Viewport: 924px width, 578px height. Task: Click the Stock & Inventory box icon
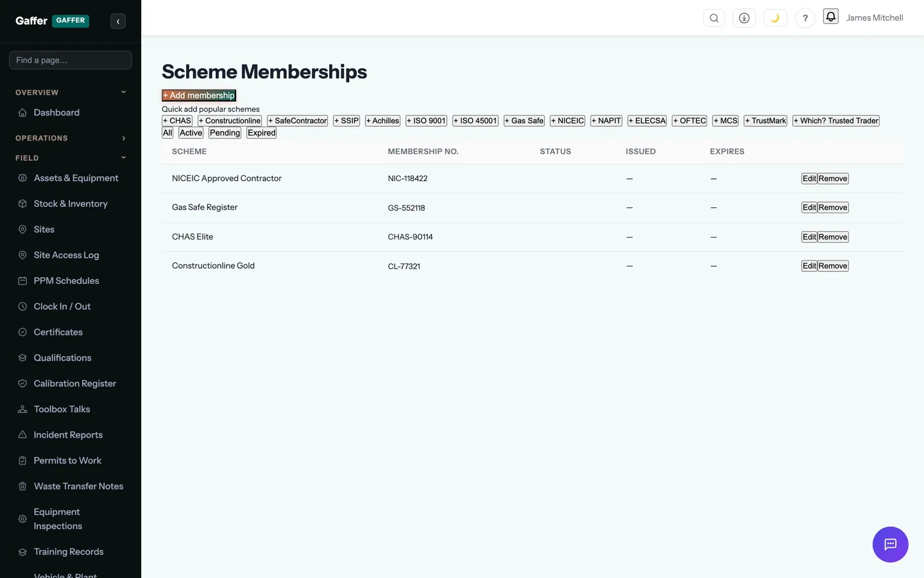point(22,204)
